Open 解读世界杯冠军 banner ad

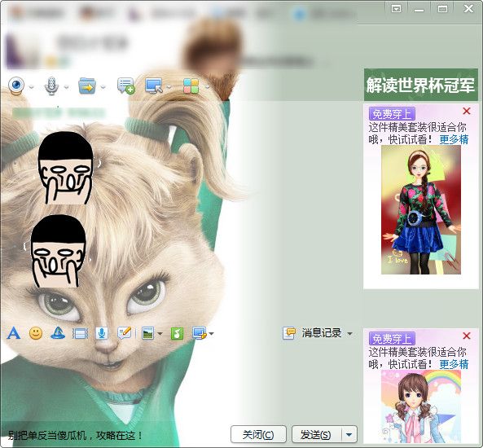421,85
